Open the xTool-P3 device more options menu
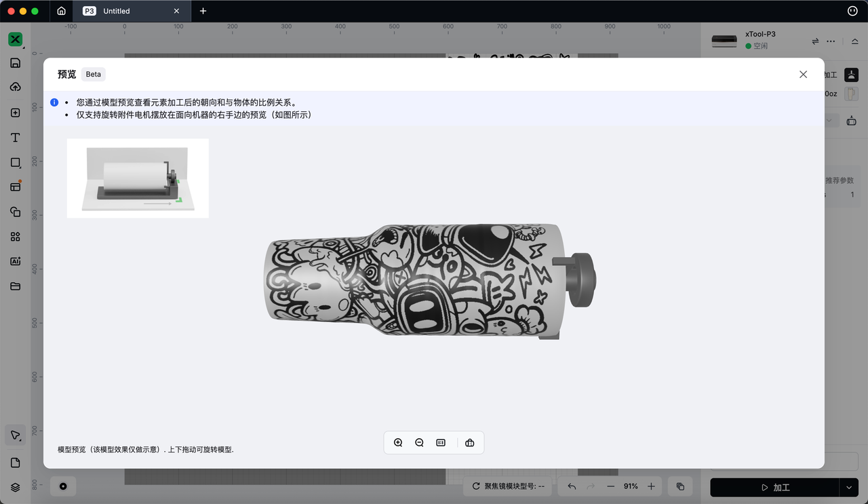This screenshot has height=504, width=868. [x=831, y=41]
